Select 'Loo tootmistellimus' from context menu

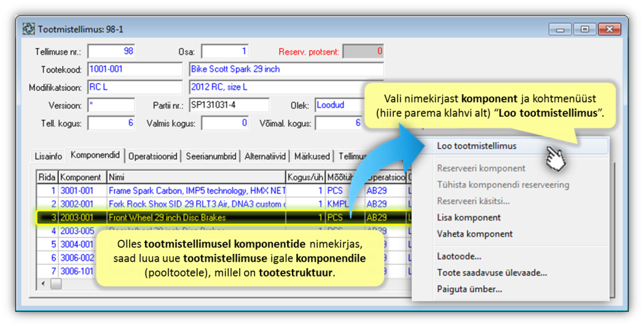point(477,146)
